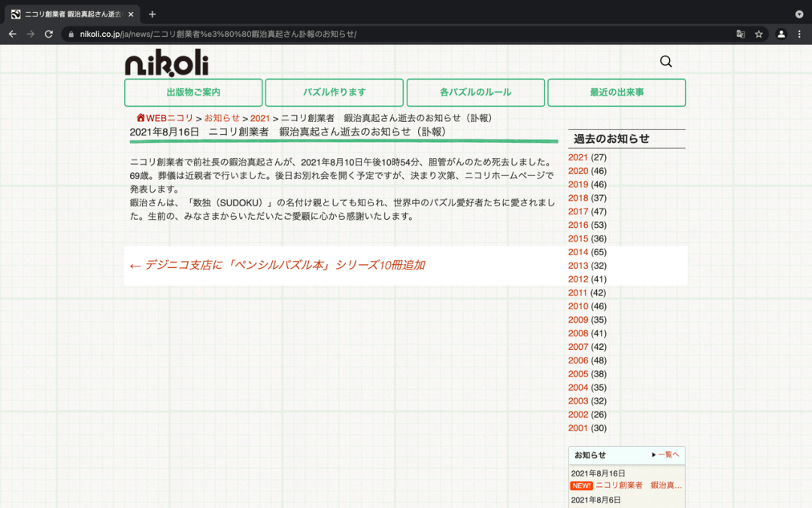Open the Chrome three-dot menu
Image resolution: width=812 pixels, height=508 pixels.
[800, 34]
